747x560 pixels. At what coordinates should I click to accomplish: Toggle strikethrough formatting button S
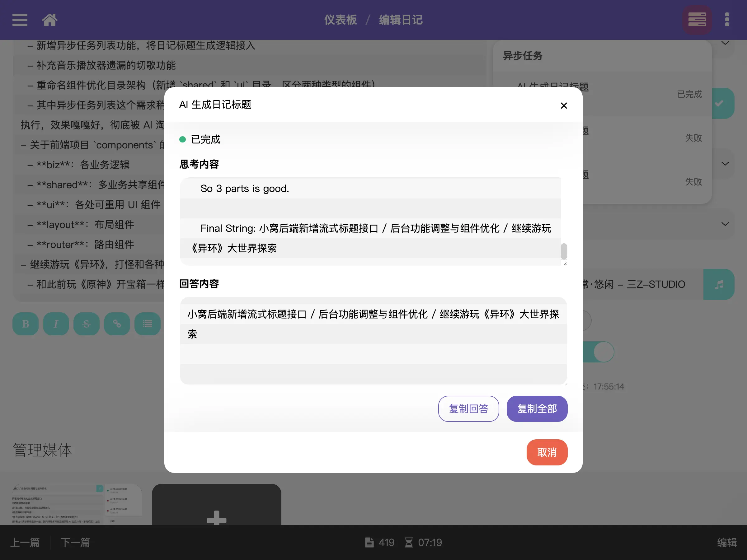coord(87,324)
